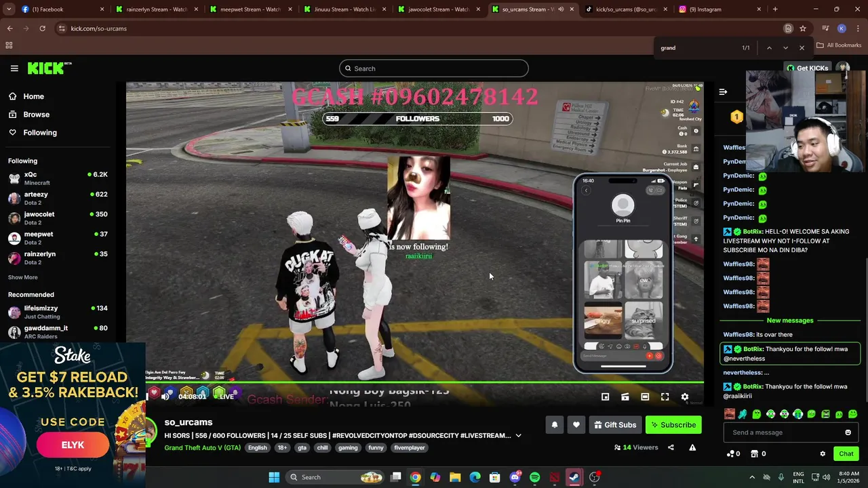Select the English tag

(x=257, y=448)
